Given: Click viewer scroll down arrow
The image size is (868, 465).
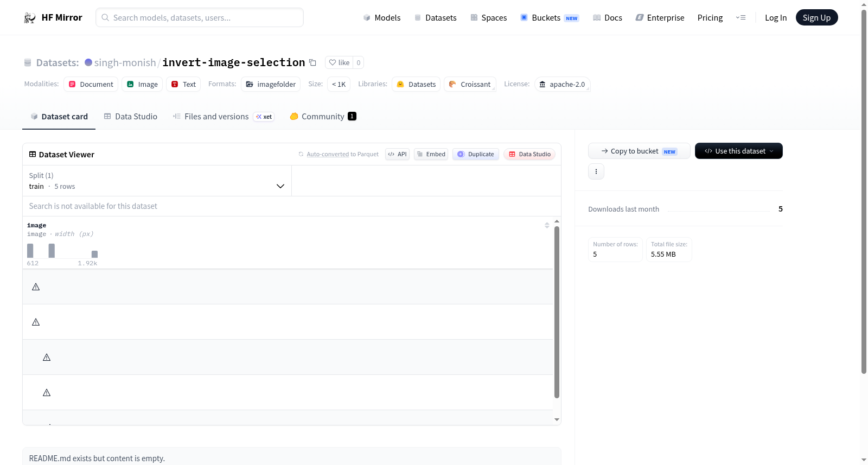Looking at the screenshot, I should (557, 419).
